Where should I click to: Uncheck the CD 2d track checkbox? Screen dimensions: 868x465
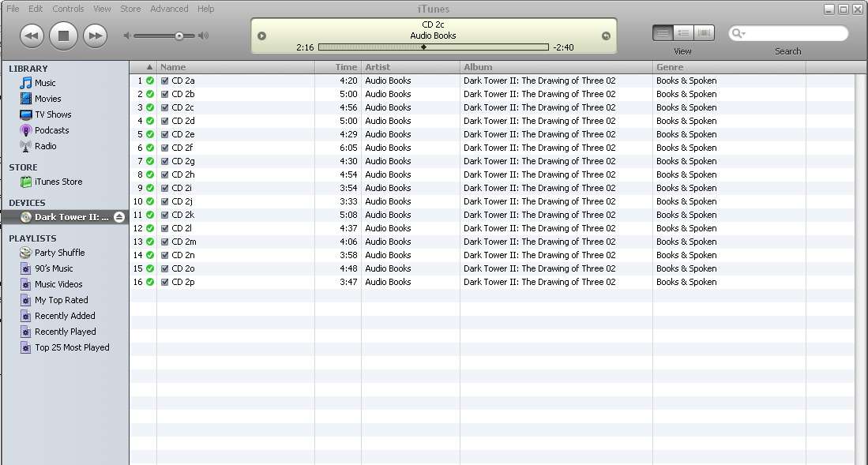click(164, 121)
